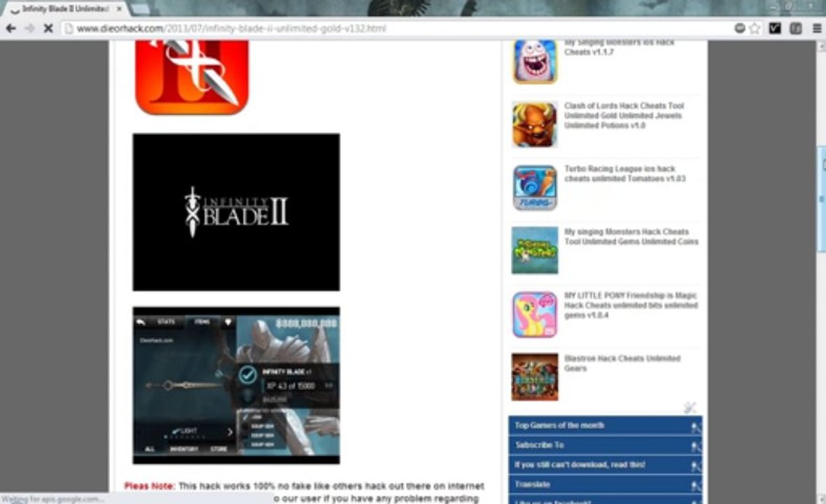826x504 pixels.
Task: Stop page loading with the X button
Action: 48,29
